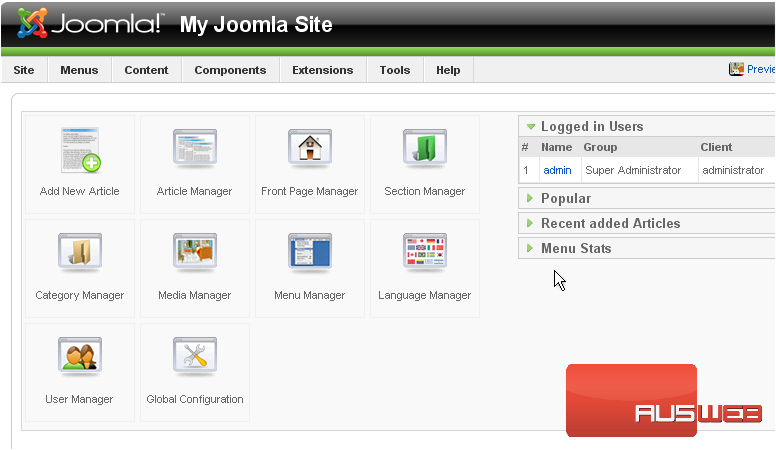
Task: Click the Front Page Manager house icon
Action: click(309, 150)
